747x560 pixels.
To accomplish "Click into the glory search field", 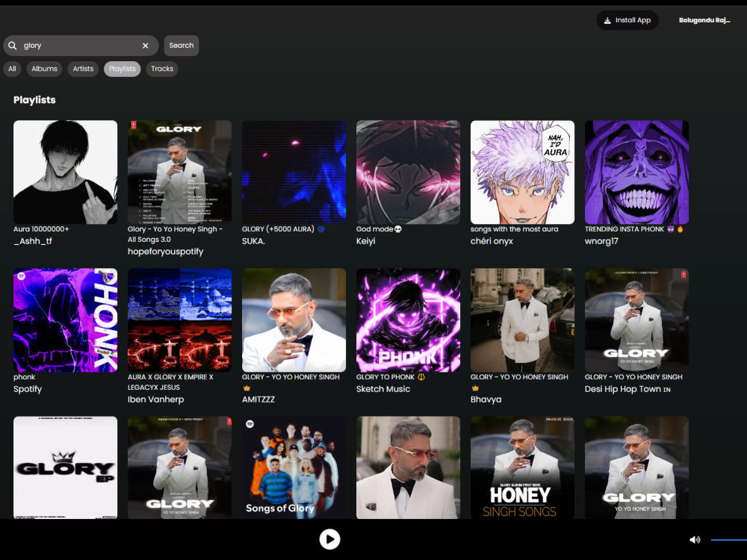I will (x=80, y=46).
